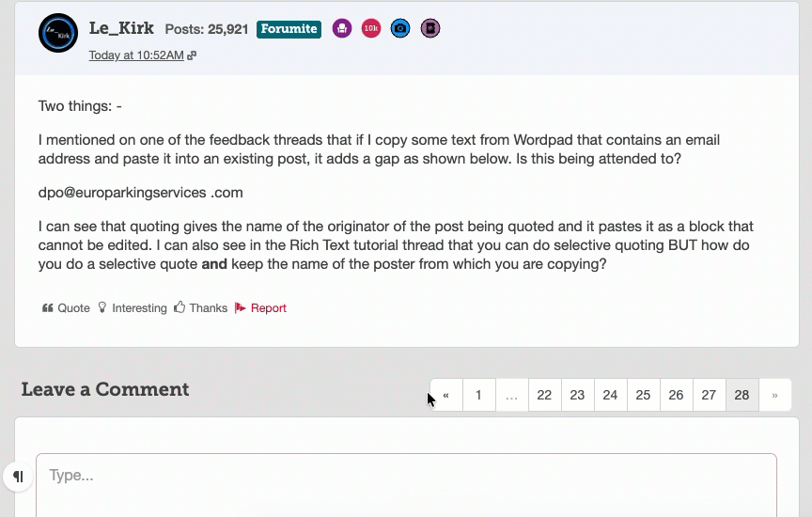This screenshot has height=517, width=812.
Task: Mark the post as Interesting
Action: click(x=133, y=308)
